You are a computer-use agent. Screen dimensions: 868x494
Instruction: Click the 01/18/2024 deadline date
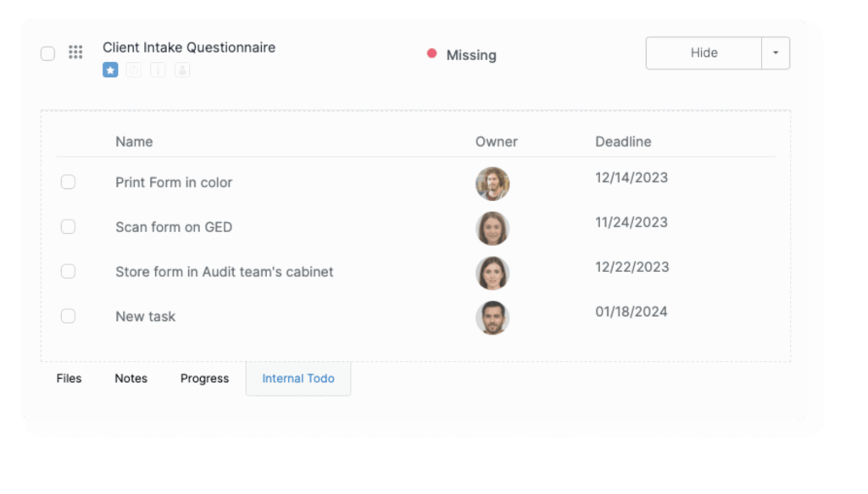point(632,312)
